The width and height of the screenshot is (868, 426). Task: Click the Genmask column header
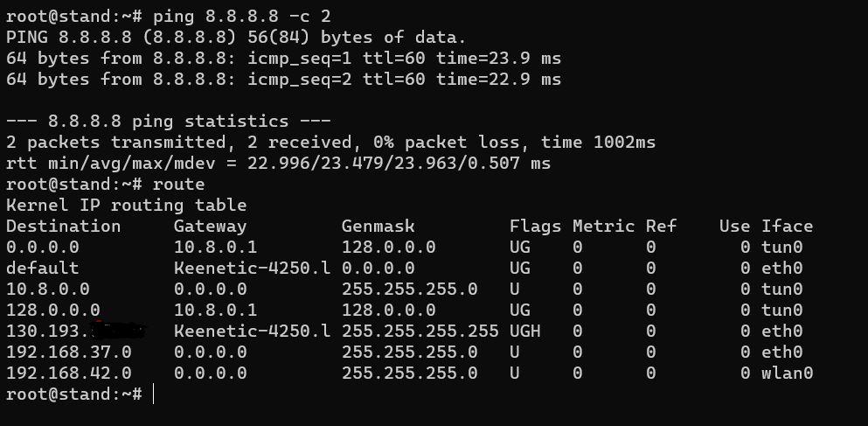(x=378, y=226)
